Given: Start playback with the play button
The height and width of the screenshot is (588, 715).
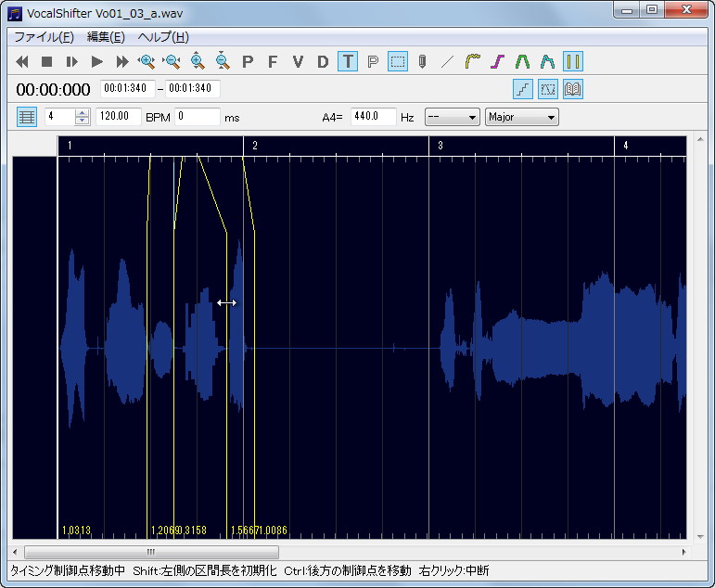Looking at the screenshot, I should (96, 61).
